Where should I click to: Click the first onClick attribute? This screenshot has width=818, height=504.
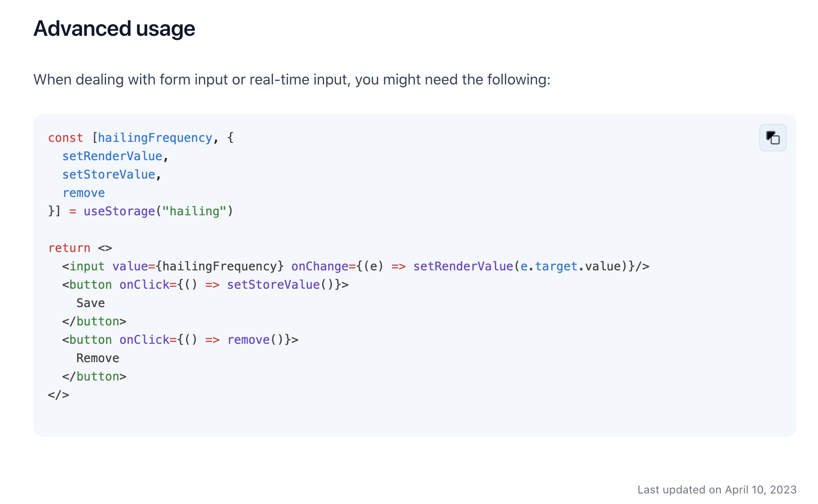pyautogui.click(x=145, y=284)
